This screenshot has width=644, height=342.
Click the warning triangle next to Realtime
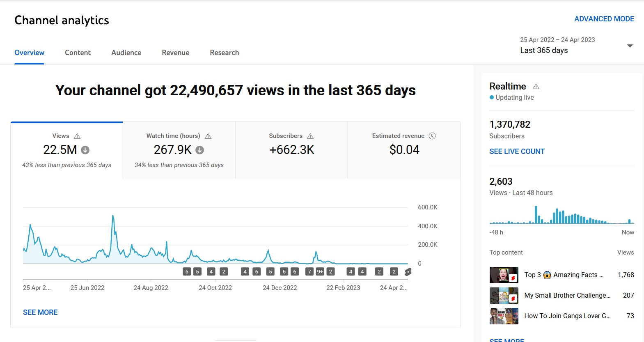click(536, 87)
